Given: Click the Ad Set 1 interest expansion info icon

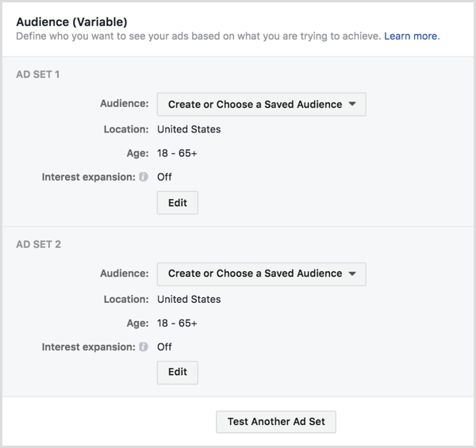Looking at the screenshot, I should point(144,177).
